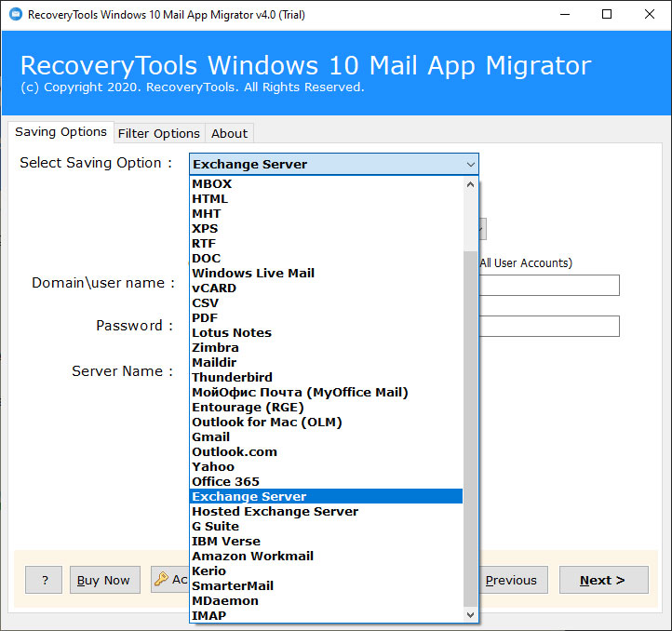Image resolution: width=672 pixels, height=631 pixels.
Task: Select Lotus Notes option
Action: pyautogui.click(x=326, y=332)
